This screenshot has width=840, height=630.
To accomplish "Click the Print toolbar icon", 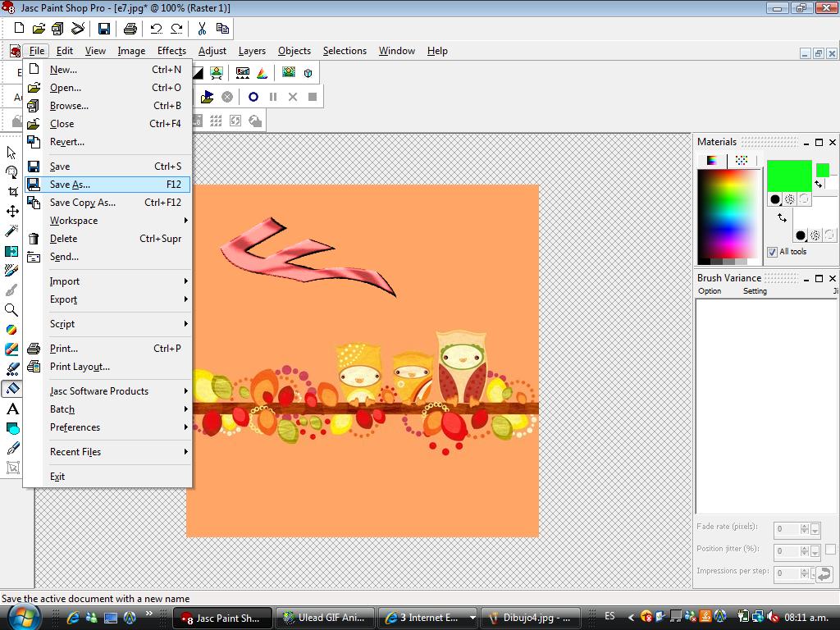I will point(130,29).
